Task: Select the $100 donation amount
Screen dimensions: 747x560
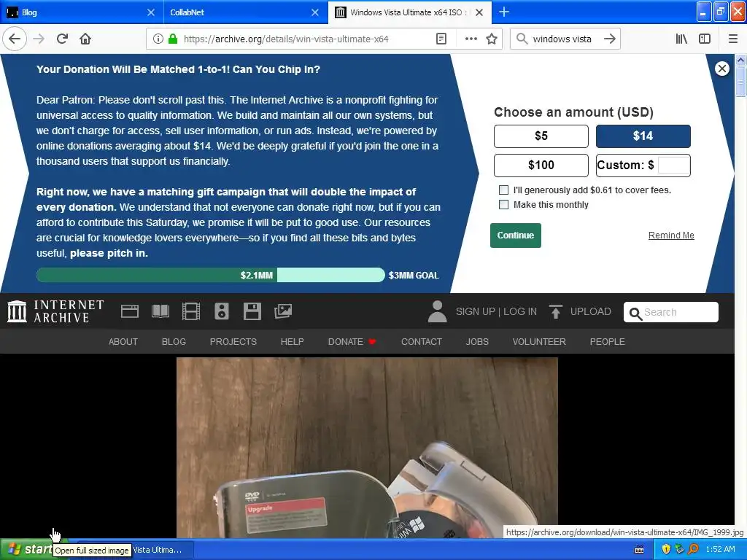Action: click(541, 166)
